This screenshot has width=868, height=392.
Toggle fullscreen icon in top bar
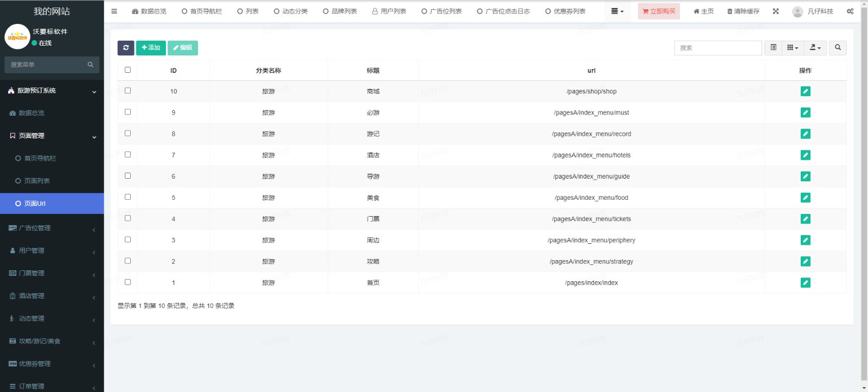tap(776, 11)
